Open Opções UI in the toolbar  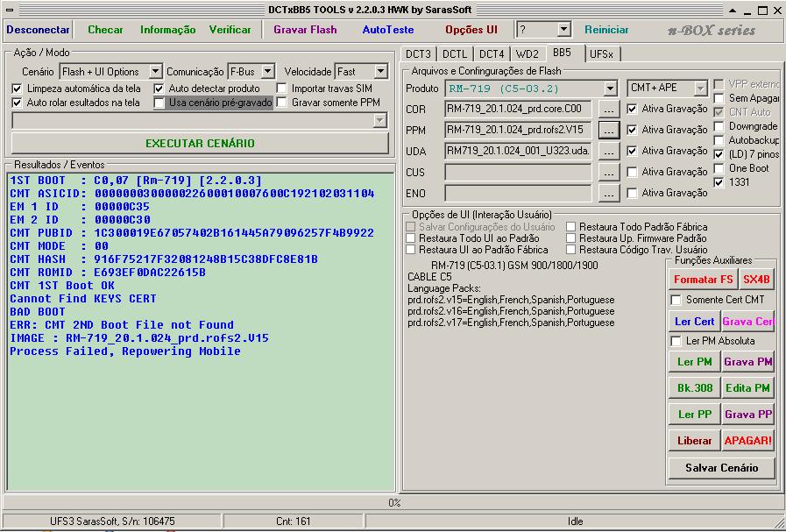471,30
